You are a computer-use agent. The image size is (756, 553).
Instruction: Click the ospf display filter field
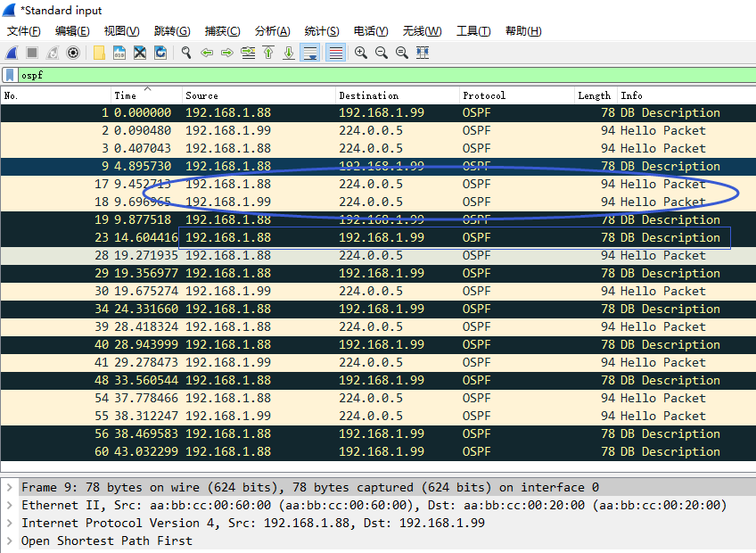[x=357, y=75]
